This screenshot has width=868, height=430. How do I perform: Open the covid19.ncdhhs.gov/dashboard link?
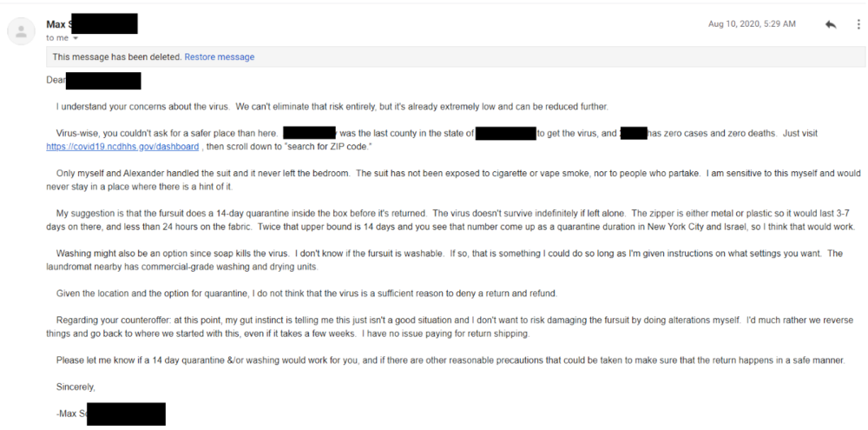pyautogui.click(x=122, y=147)
